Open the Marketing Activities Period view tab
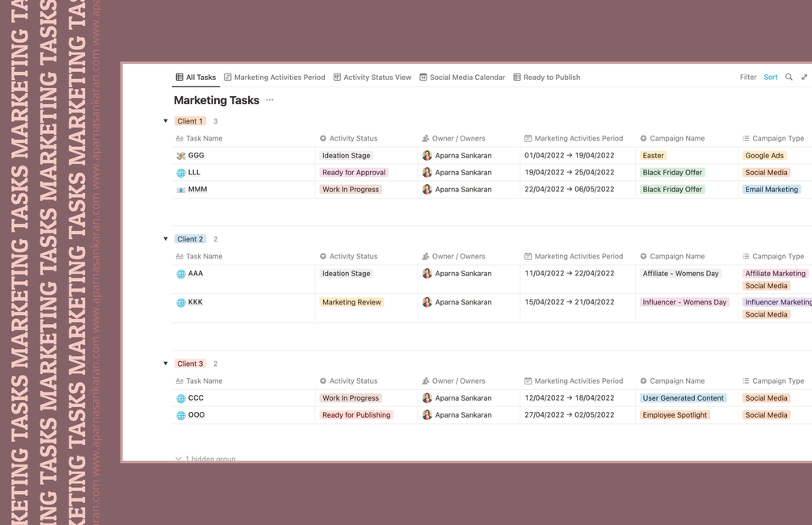The height and width of the screenshot is (525, 812). (275, 78)
